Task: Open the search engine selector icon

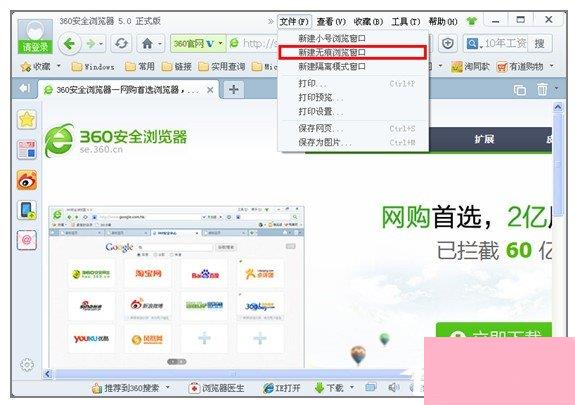Action: 473,44
